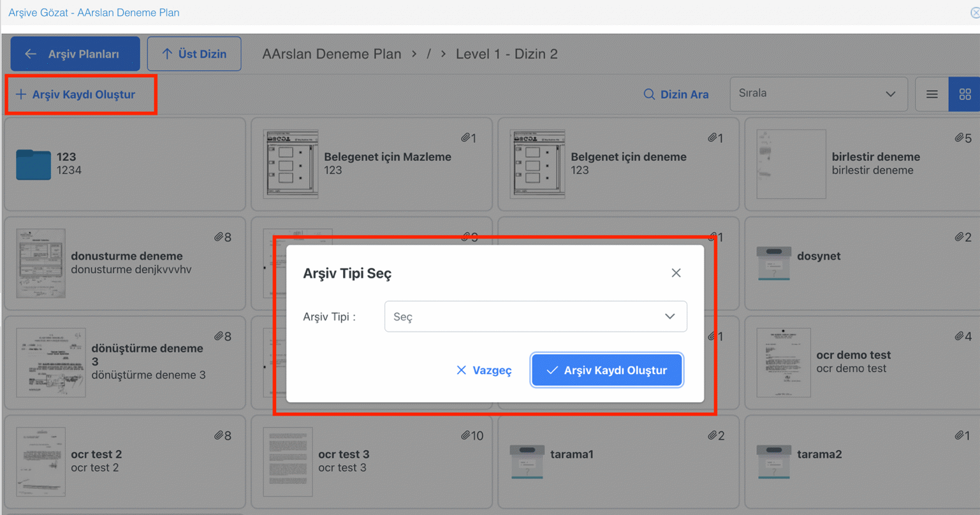This screenshot has height=515, width=980.
Task: Switch to list view layout
Action: [x=932, y=94]
